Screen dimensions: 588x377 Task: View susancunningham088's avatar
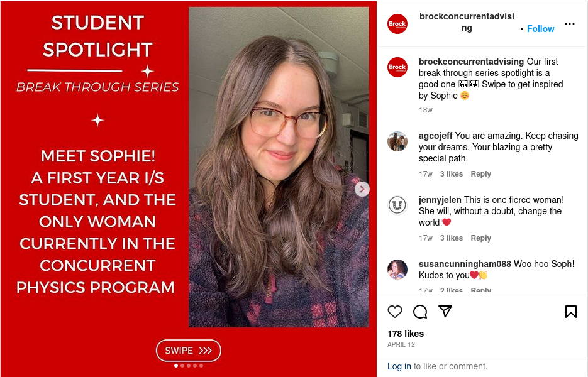[397, 270]
